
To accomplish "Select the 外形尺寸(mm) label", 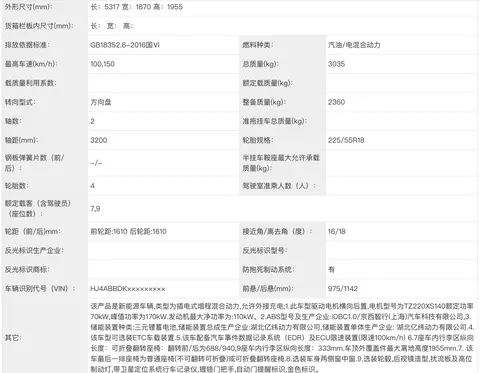I will pyautogui.click(x=29, y=7).
